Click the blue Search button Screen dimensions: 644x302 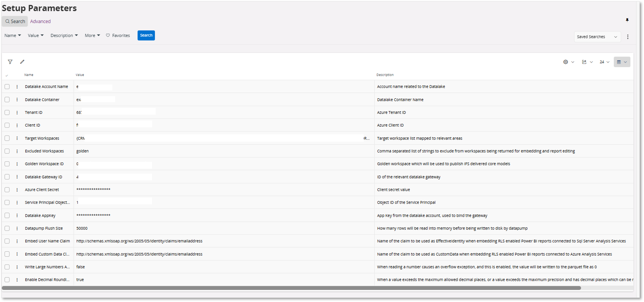pos(146,35)
